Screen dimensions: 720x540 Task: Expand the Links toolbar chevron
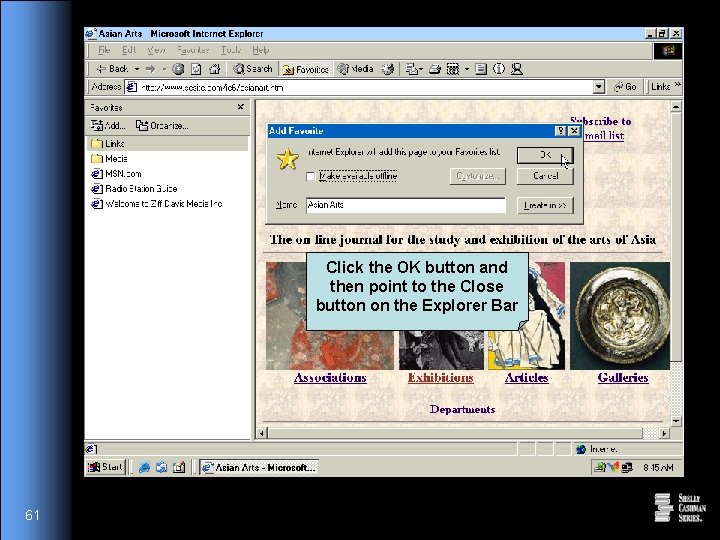point(677,85)
